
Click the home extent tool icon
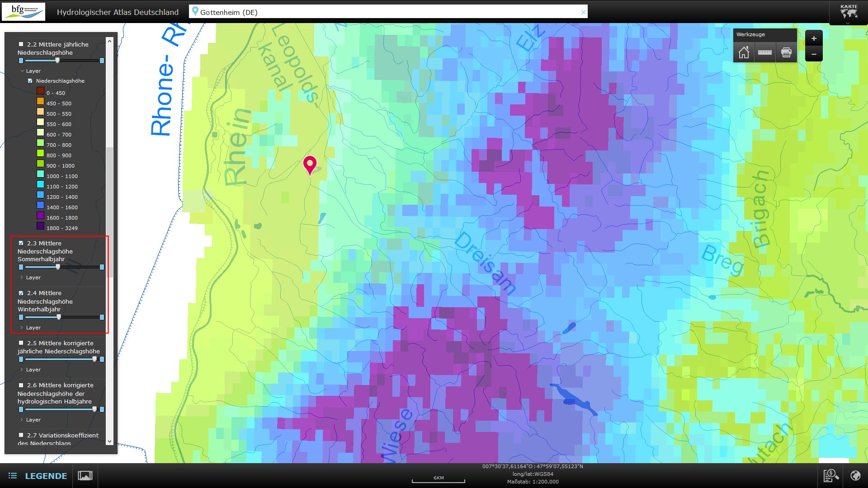[744, 52]
